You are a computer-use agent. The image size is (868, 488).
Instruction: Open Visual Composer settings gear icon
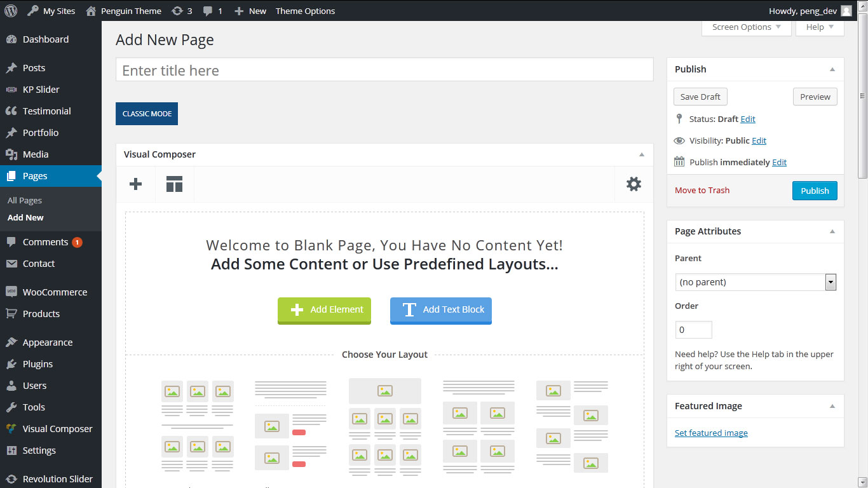click(634, 184)
